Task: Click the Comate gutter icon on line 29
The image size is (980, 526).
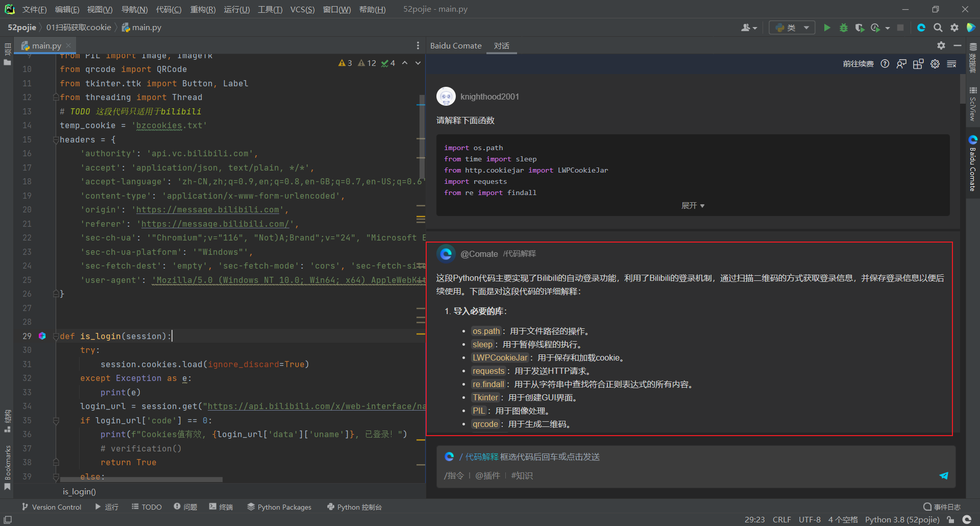Action: (x=42, y=336)
